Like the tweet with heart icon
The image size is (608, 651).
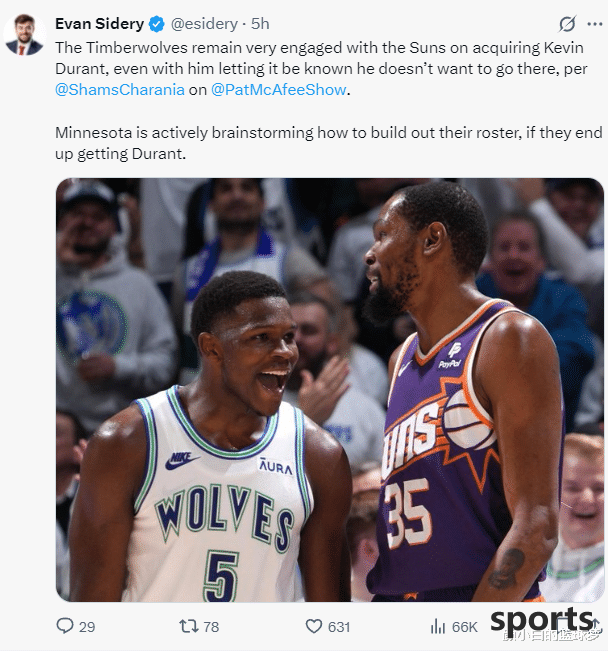pos(314,626)
